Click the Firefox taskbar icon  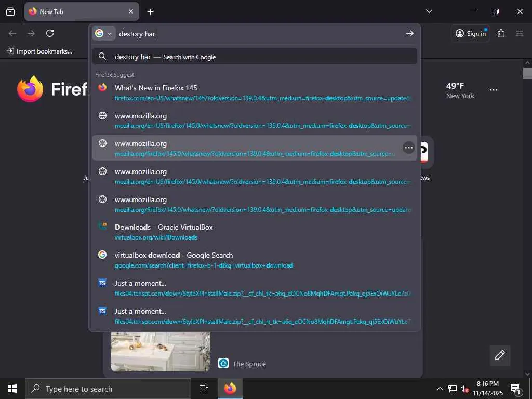click(230, 389)
